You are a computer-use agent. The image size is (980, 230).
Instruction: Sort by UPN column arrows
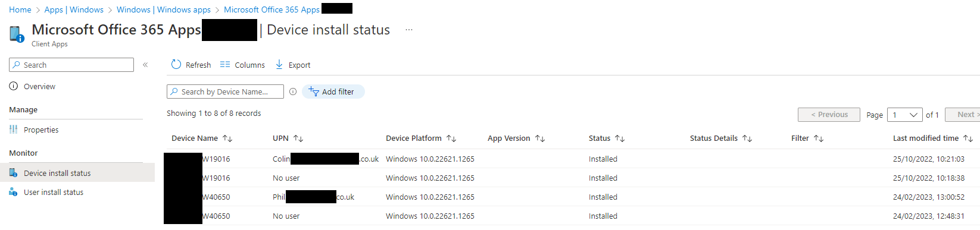[x=298, y=138]
